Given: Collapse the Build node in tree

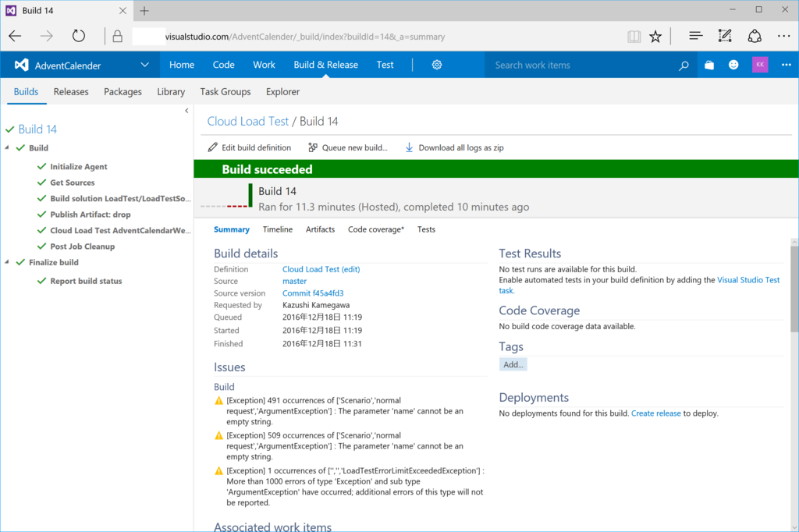Looking at the screenshot, I should pyautogui.click(x=7, y=147).
